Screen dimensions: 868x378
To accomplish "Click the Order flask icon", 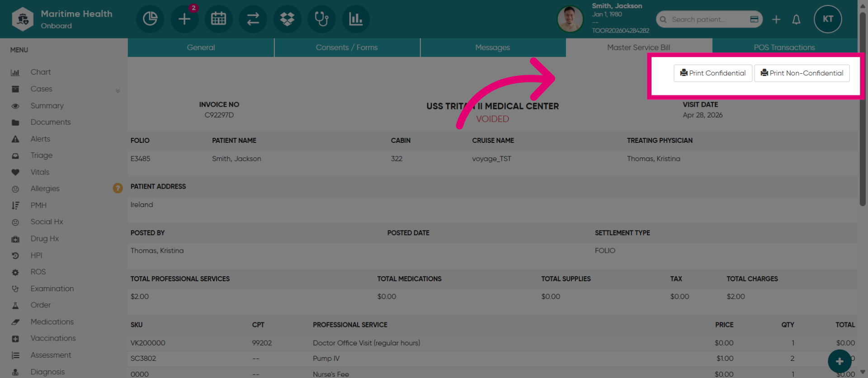I will coord(15,306).
